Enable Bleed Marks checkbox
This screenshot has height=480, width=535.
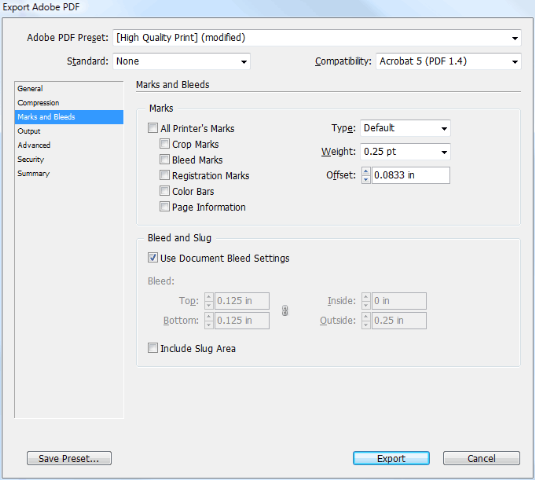(x=164, y=159)
